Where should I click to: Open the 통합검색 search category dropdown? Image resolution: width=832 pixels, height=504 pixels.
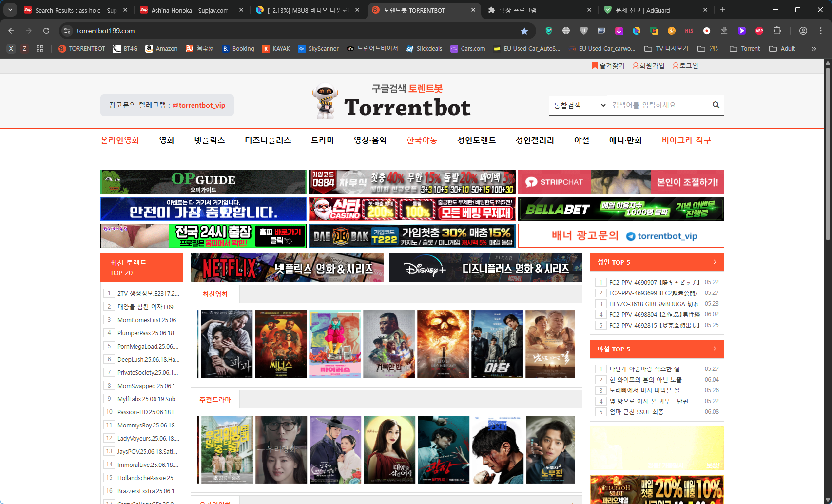pos(578,105)
